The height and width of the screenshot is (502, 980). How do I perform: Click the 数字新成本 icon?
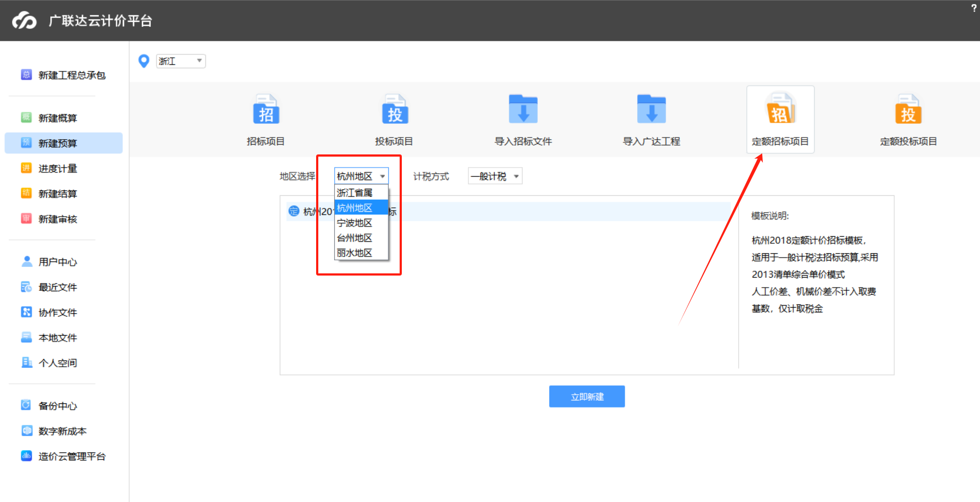tap(26, 431)
